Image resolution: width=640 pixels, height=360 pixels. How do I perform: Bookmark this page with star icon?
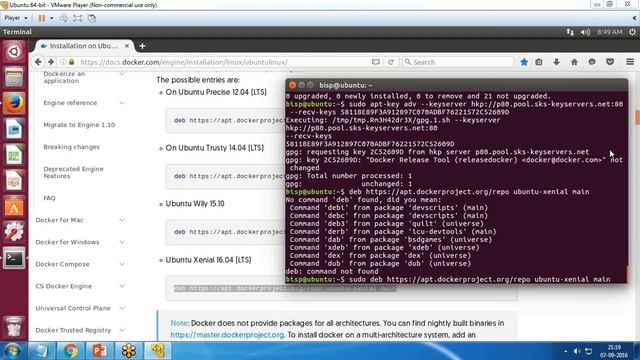[524, 62]
